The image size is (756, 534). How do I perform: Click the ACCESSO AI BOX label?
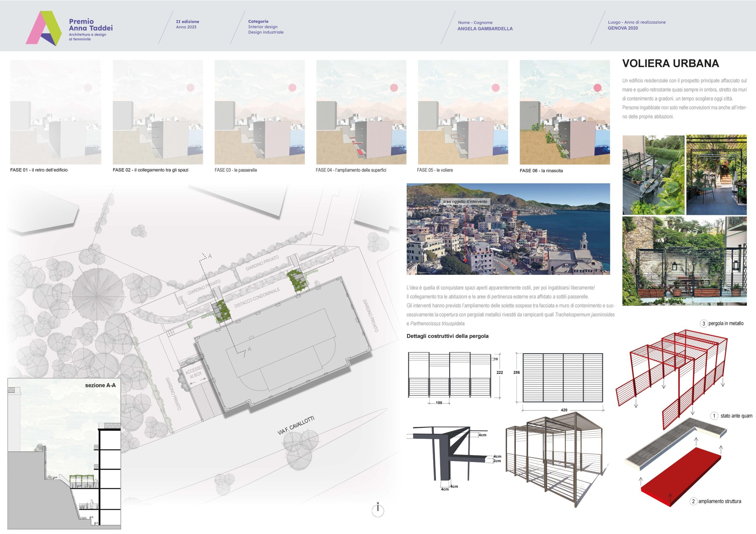pyautogui.click(x=194, y=372)
